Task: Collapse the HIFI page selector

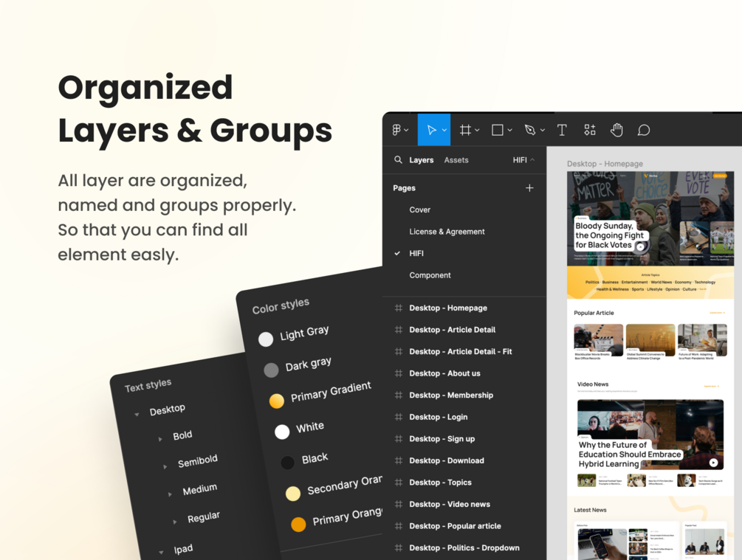Action: click(532, 160)
